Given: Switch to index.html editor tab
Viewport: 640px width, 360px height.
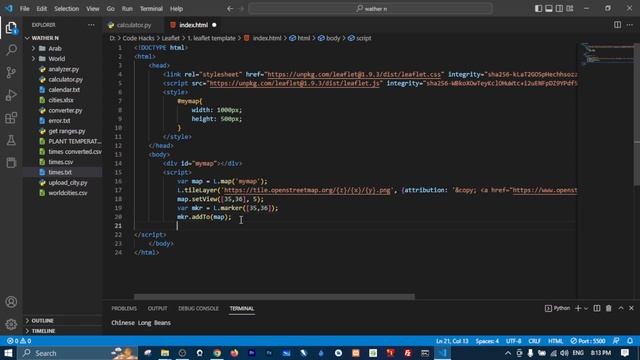Looking at the screenshot, I should click(193, 25).
